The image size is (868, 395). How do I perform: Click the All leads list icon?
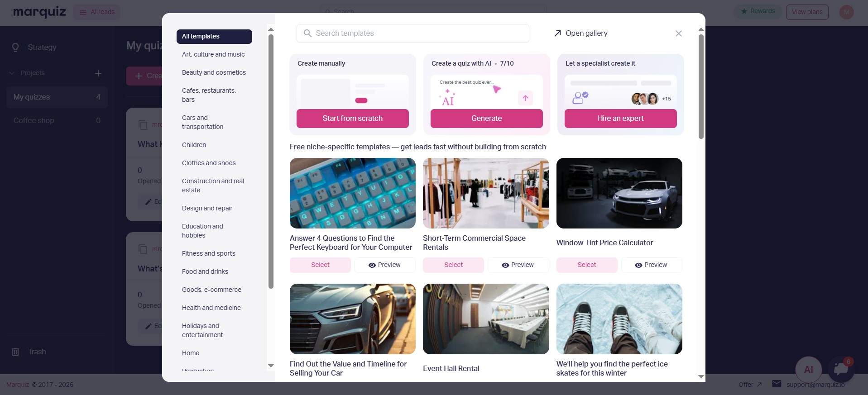83,12
